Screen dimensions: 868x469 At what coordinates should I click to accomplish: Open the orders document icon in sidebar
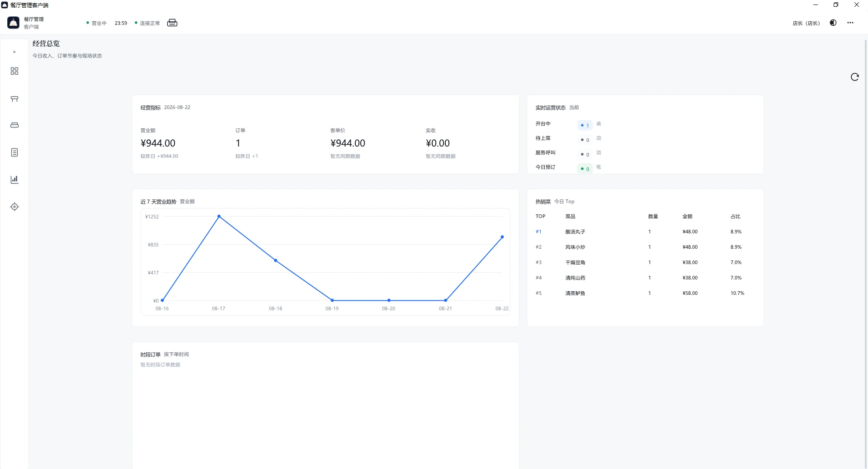[x=14, y=152]
